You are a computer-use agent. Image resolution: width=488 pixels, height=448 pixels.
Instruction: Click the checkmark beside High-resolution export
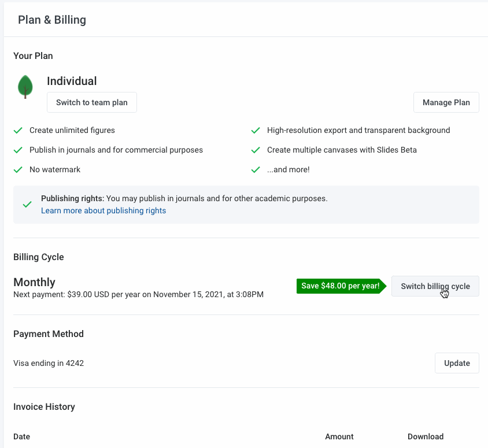point(256,130)
